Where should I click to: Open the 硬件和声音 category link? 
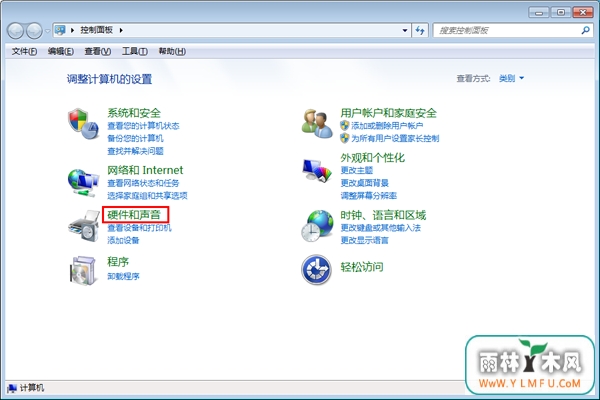134,215
